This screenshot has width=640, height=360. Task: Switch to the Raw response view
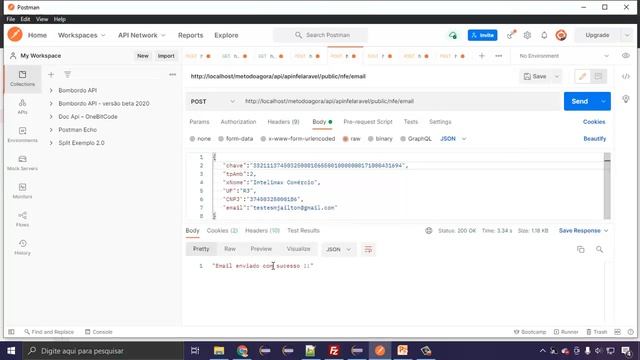230,249
